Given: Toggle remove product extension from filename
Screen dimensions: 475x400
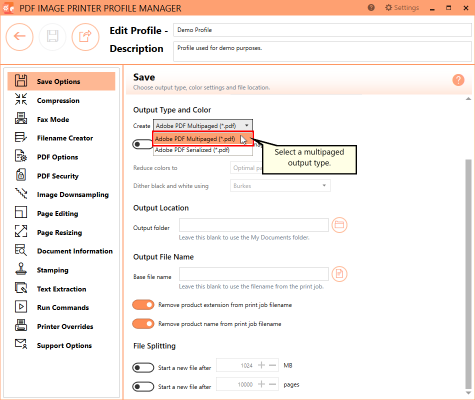Looking at the screenshot, I should coord(143,305).
